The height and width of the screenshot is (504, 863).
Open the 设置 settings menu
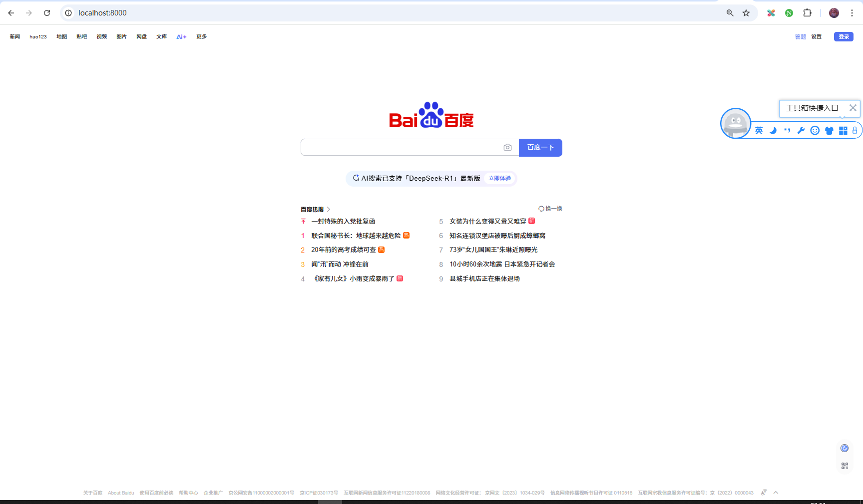pyautogui.click(x=817, y=37)
